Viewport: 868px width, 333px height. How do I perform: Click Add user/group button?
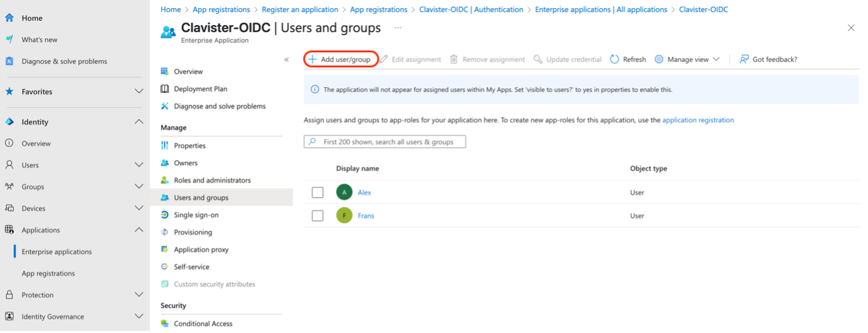click(341, 59)
